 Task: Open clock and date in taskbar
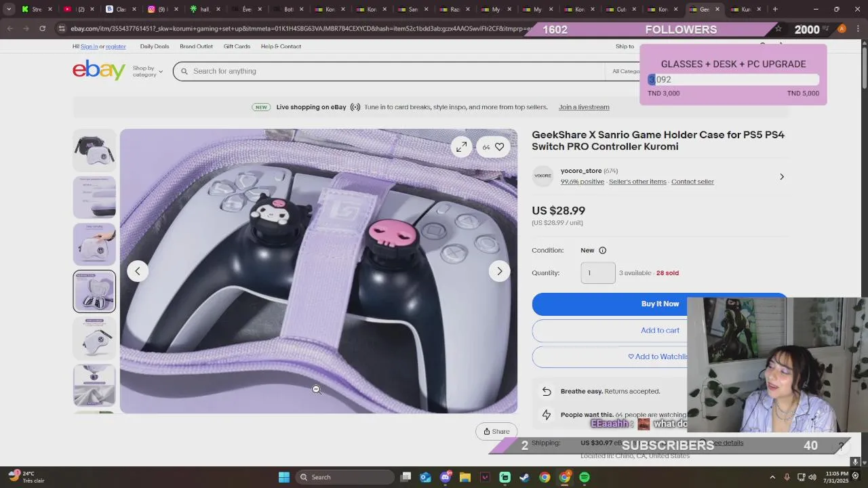point(837,477)
